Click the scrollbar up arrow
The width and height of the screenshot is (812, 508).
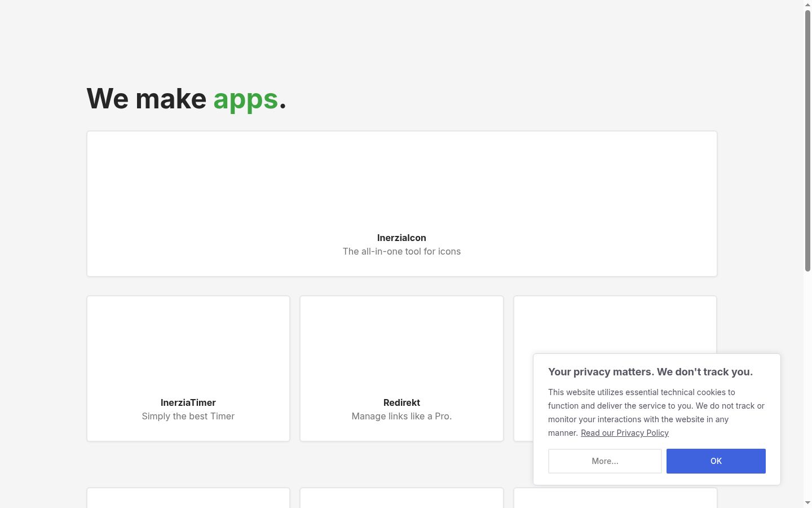(807, 5)
